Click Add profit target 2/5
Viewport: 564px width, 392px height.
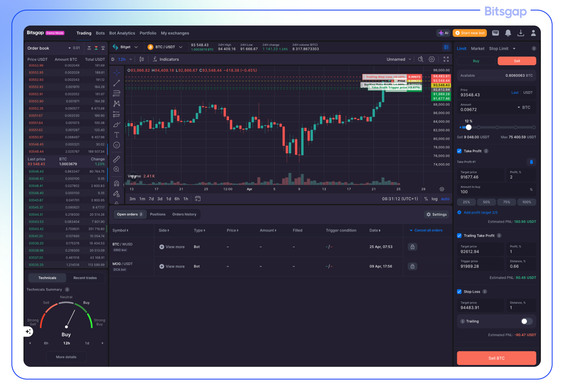(x=477, y=213)
